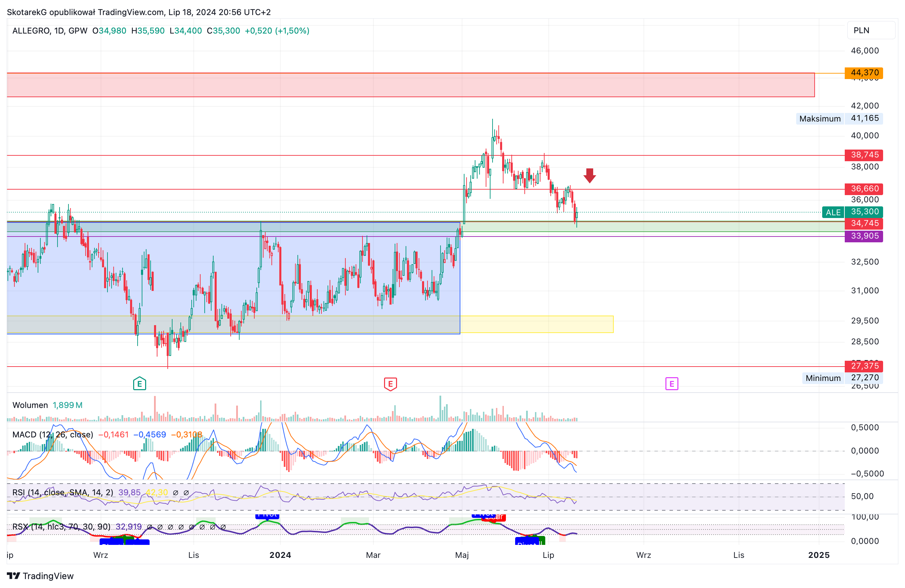Click the 2024 label on time axis
Screen dimensions: 905x588
point(280,555)
